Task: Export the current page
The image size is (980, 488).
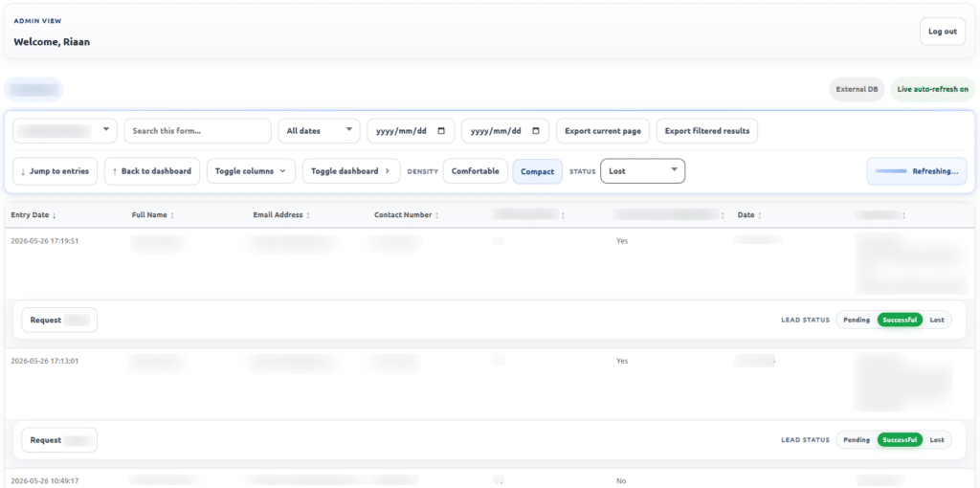Action: (603, 131)
